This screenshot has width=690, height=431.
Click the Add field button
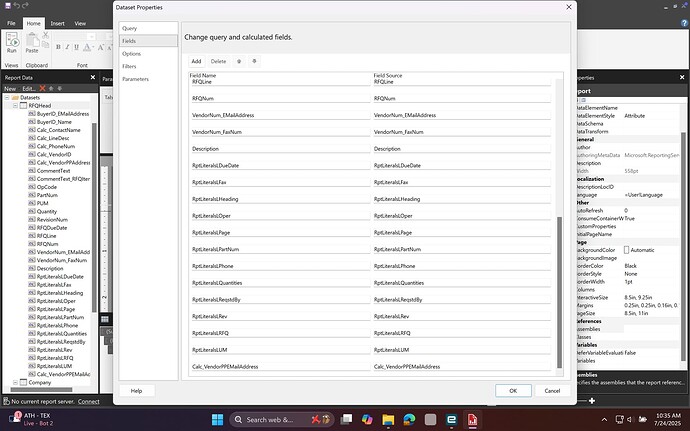(196, 61)
